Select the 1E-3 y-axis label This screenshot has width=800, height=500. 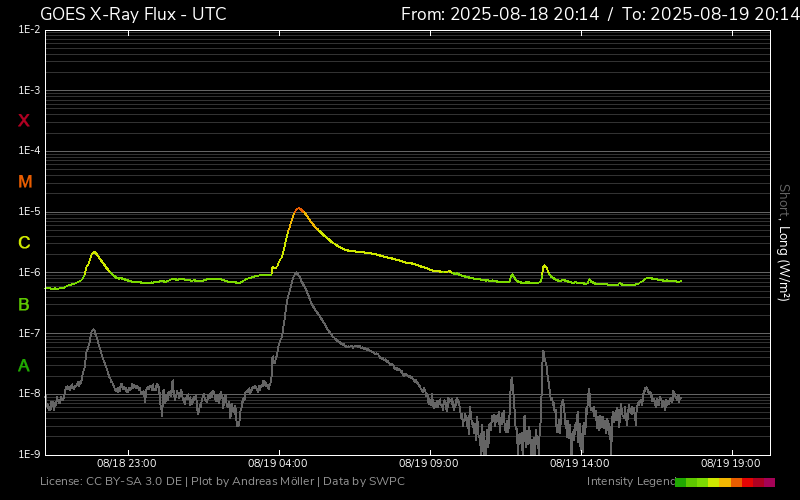(29, 91)
